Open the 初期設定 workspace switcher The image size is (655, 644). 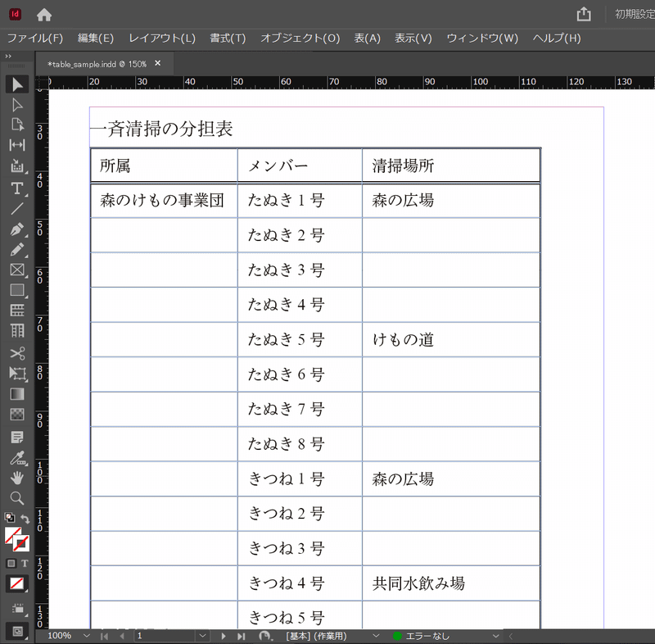point(635,14)
